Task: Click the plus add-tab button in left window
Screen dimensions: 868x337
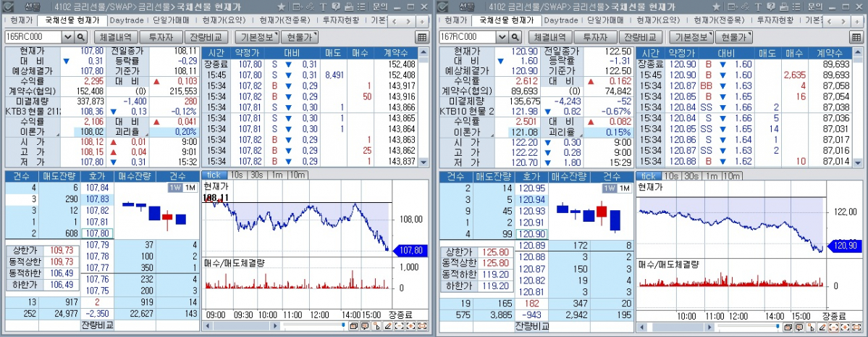Action: (x=422, y=21)
